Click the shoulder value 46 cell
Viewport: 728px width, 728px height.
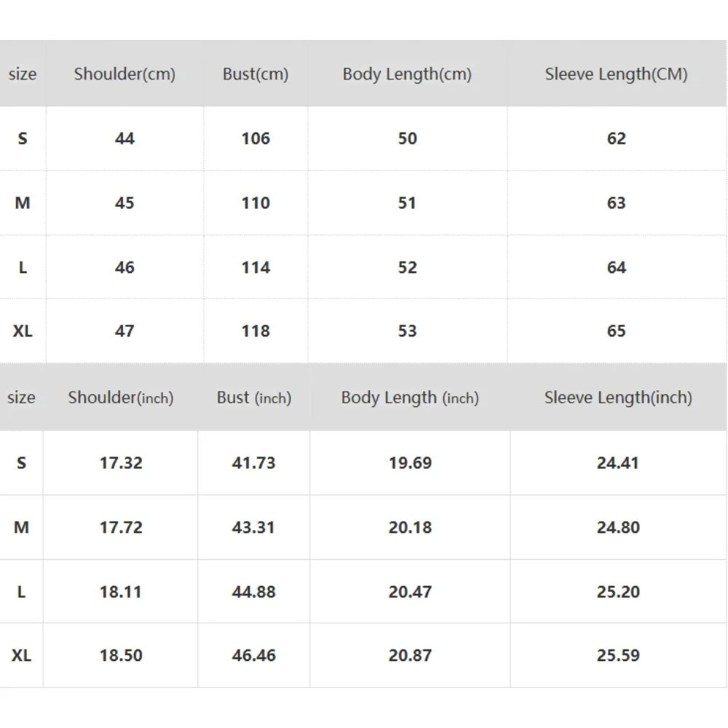124,267
